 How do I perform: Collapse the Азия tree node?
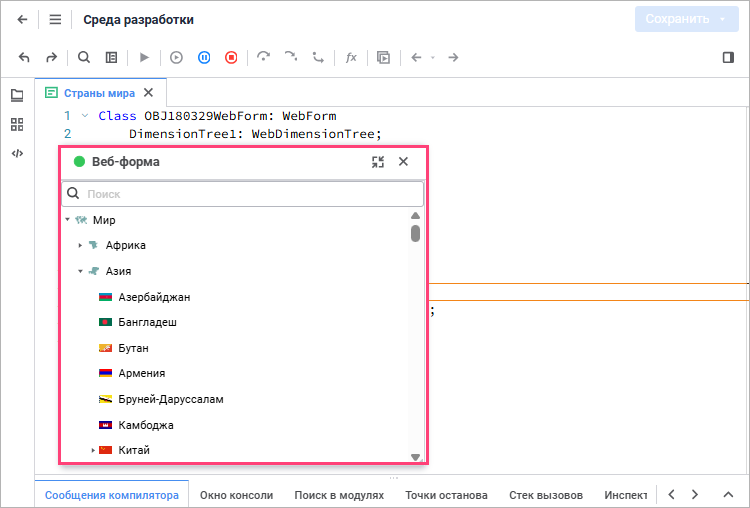tap(80, 271)
